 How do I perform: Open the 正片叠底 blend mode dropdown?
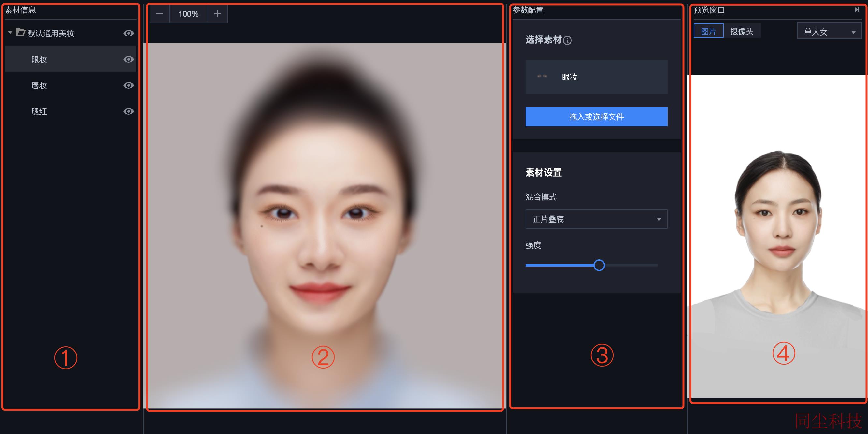(x=596, y=219)
